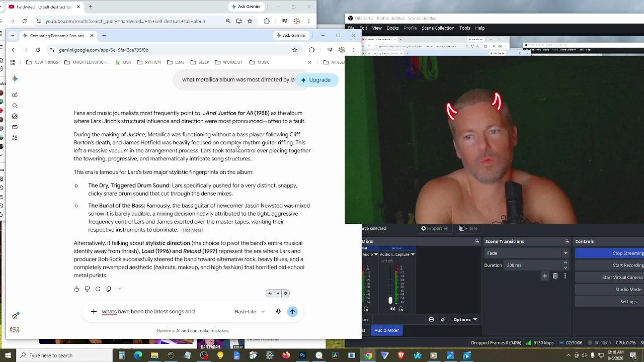Start a new chat in Gemini sidebar
The height and width of the screenshot is (362, 644).
(15, 95)
